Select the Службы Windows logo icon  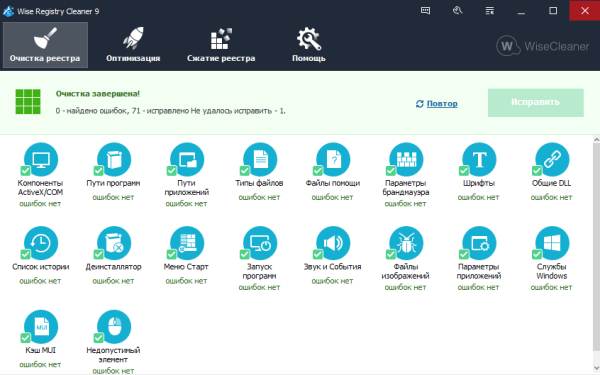coord(552,243)
